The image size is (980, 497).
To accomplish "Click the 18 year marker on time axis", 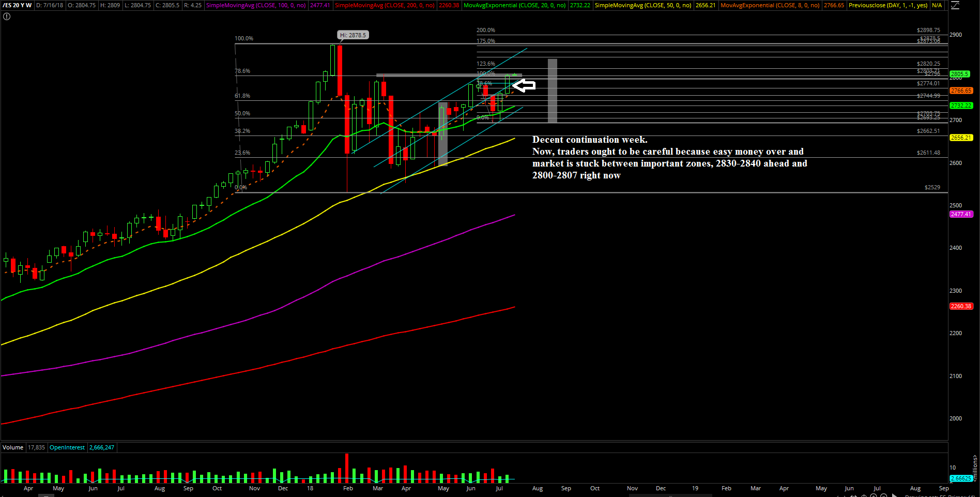I will [x=310, y=488].
